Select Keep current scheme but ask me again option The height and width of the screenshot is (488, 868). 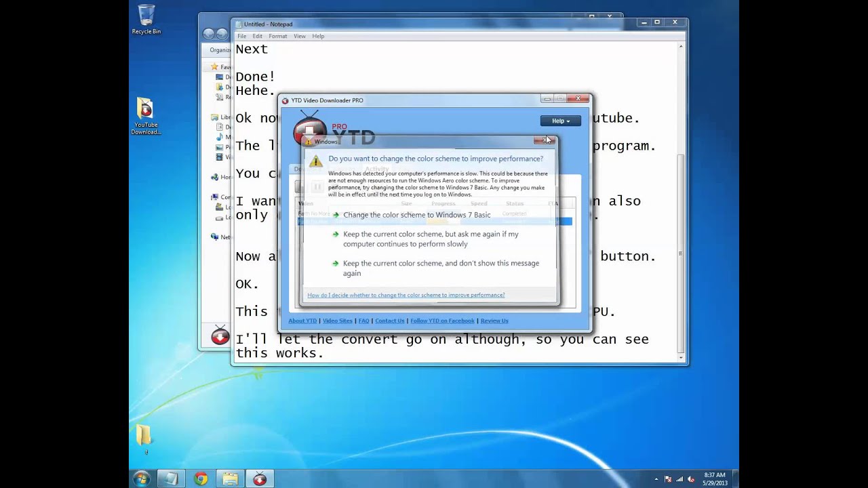coord(431,239)
